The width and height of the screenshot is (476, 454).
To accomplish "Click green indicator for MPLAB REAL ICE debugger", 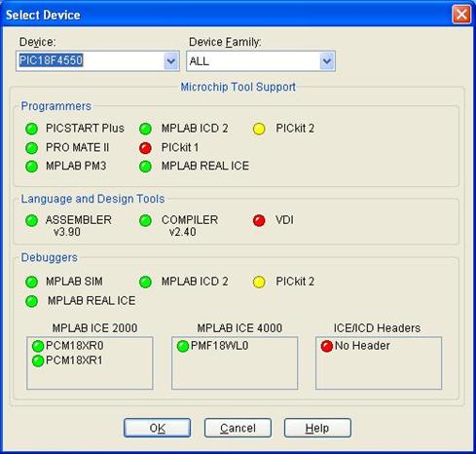I will point(31,301).
